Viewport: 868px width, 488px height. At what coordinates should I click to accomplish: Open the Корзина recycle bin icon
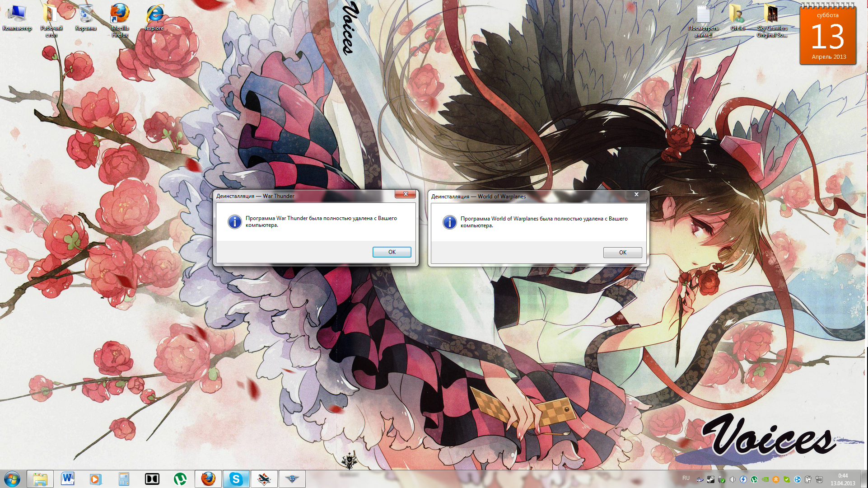[x=86, y=18]
